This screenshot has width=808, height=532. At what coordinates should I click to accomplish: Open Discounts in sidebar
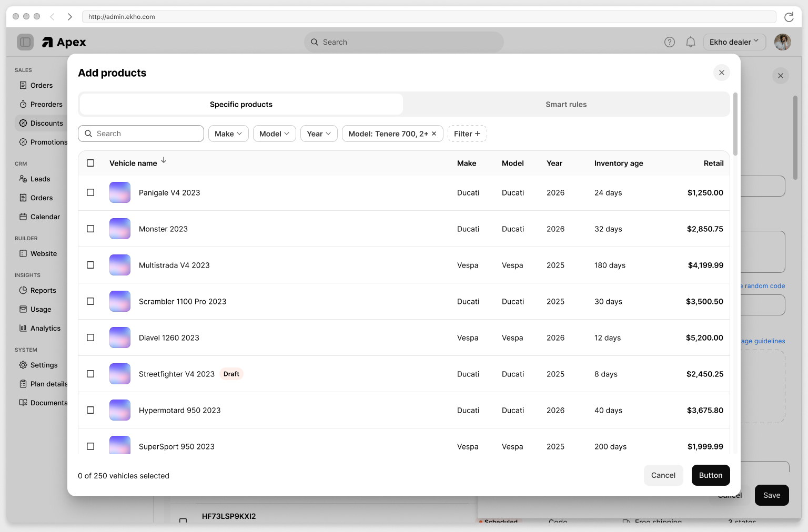[42, 123]
